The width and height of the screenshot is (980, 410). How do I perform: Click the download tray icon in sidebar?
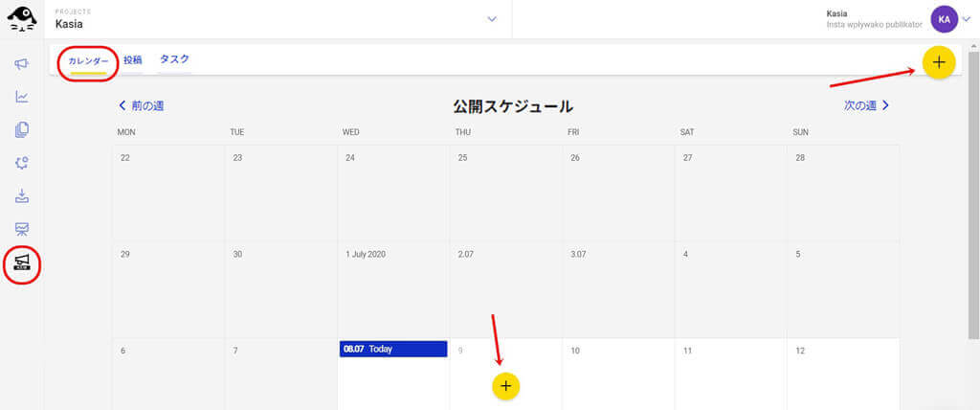click(x=21, y=196)
